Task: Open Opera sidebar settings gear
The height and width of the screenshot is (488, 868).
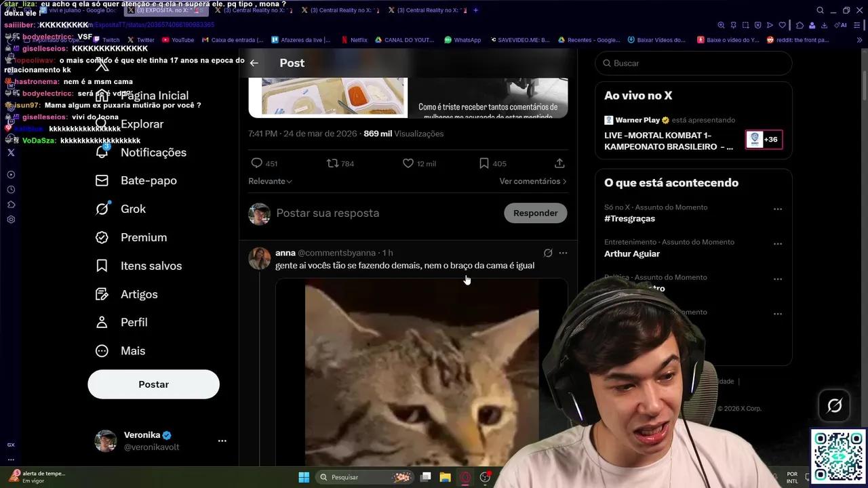Action: 11,219
